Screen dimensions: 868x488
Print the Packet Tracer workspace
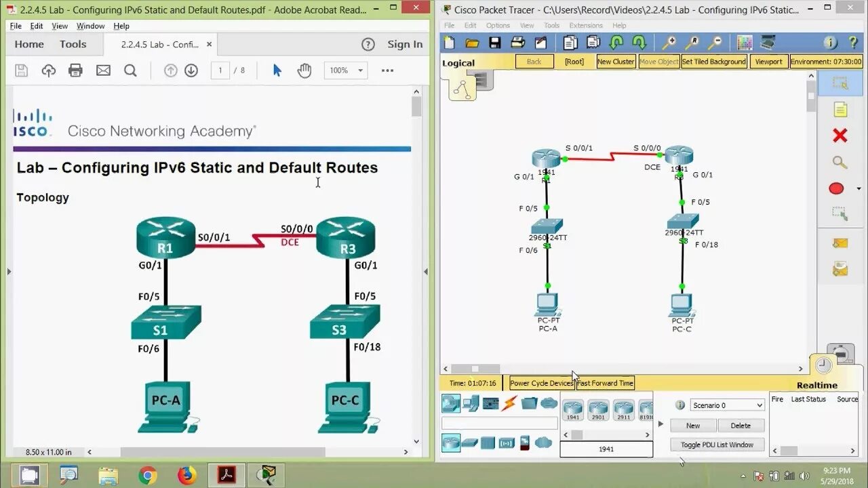[518, 43]
